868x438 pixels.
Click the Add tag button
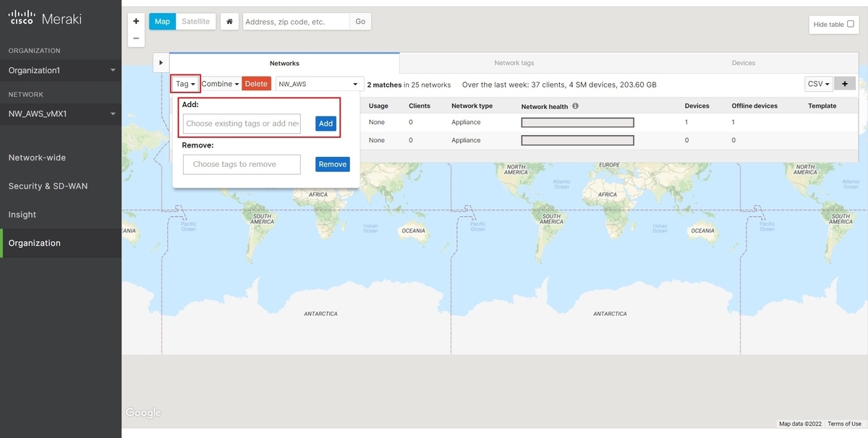[326, 124]
